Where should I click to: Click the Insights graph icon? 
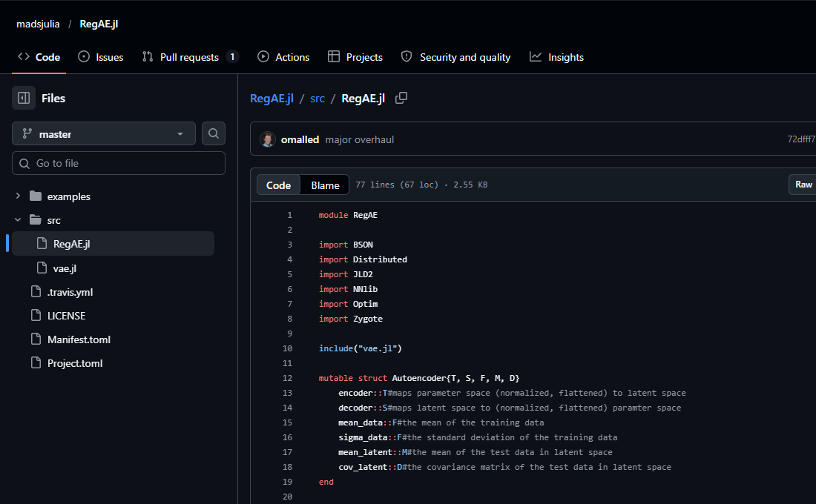536,56
